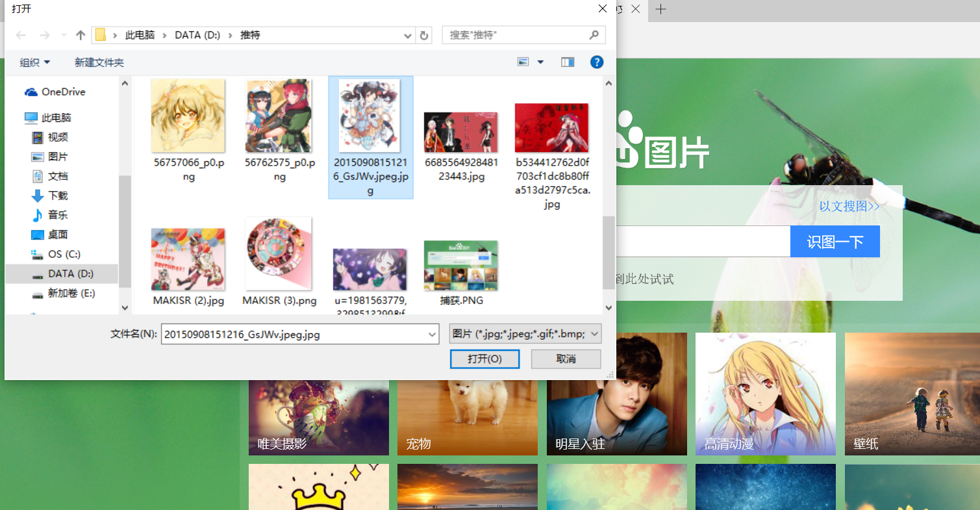Open recent locations dropdown arrow

pyautogui.click(x=64, y=35)
